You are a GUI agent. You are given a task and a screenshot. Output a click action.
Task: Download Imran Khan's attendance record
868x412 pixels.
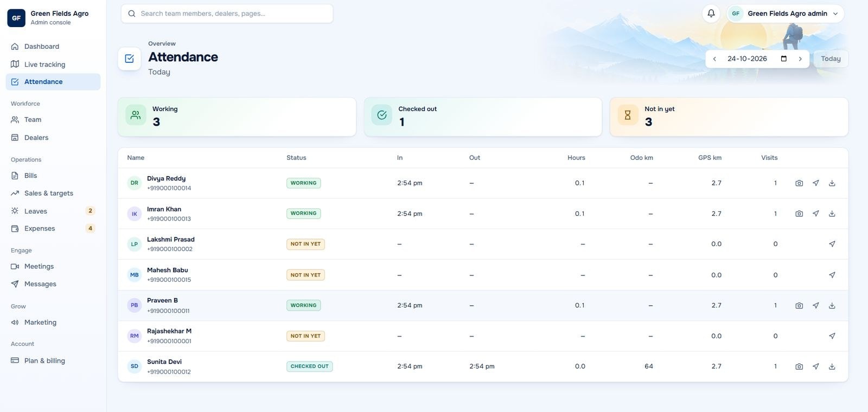[832, 214]
